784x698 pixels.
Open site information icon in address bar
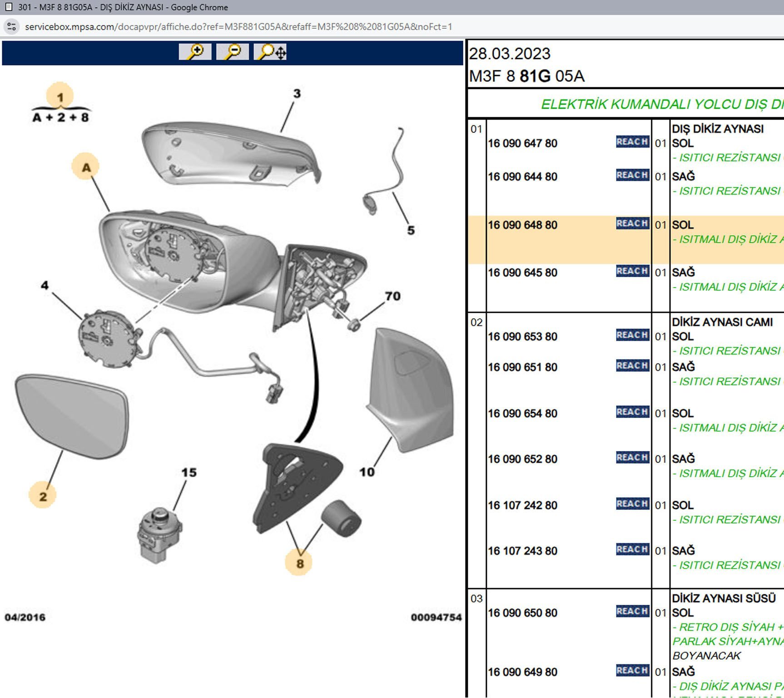coord(12,27)
